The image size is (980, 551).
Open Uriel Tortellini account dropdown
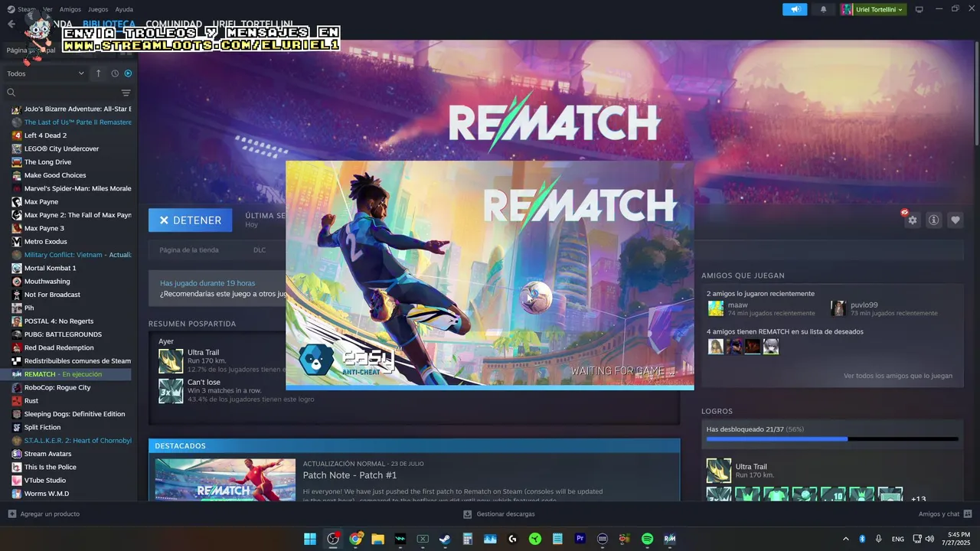tap(873, 9)
